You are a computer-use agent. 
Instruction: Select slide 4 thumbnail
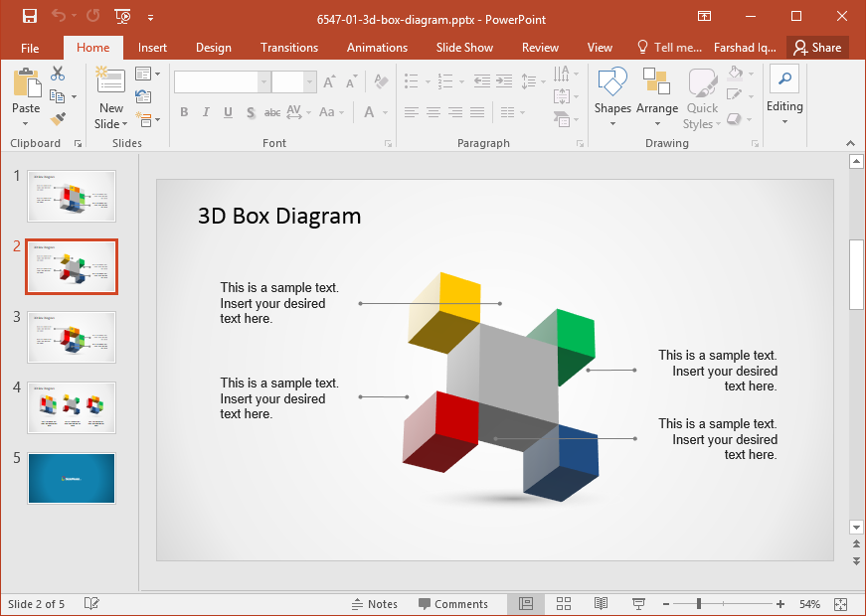[71, 407]
